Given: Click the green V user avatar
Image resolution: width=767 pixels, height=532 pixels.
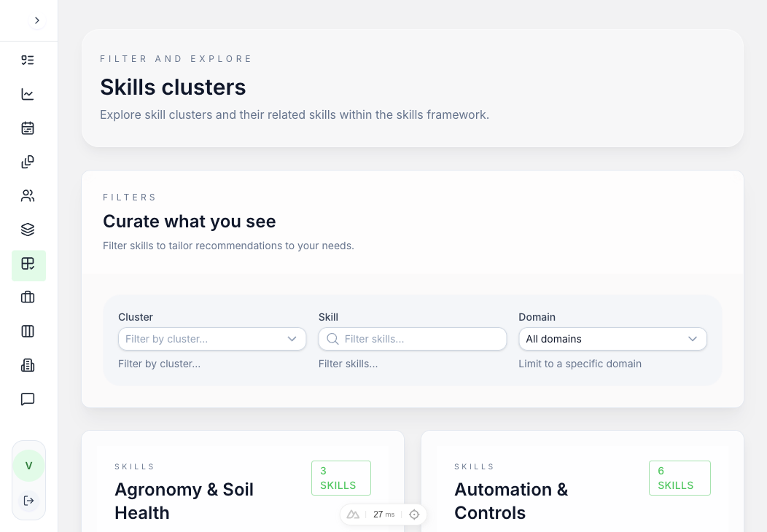Looking at the screenshot, I should [29, 466].
